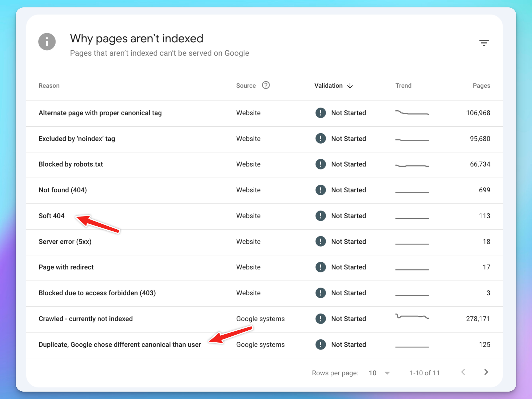Click trend sparkline for Alternate page row

[x=412, y=113]
